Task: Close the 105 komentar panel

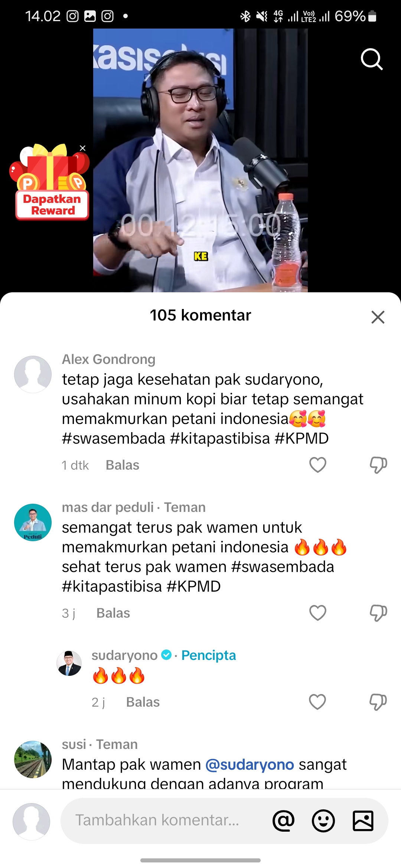Action: coord(378,317)
